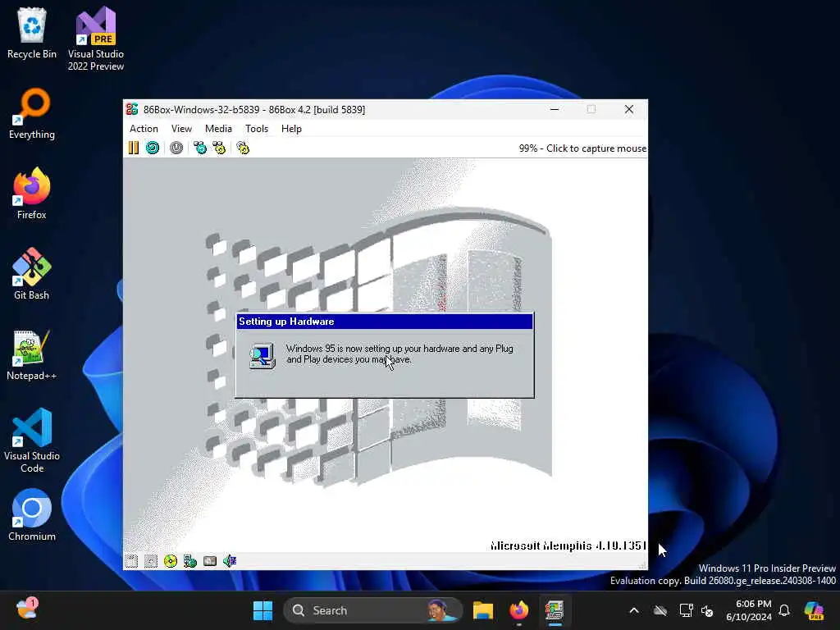Click the CD-ROM drive status icon
The image size is (840, 630).
coord(171,561)
